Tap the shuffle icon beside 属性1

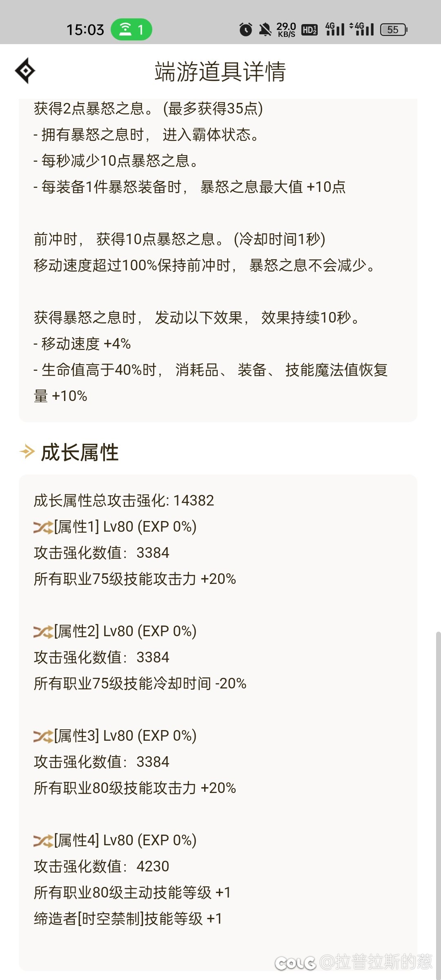coord(43,527)
